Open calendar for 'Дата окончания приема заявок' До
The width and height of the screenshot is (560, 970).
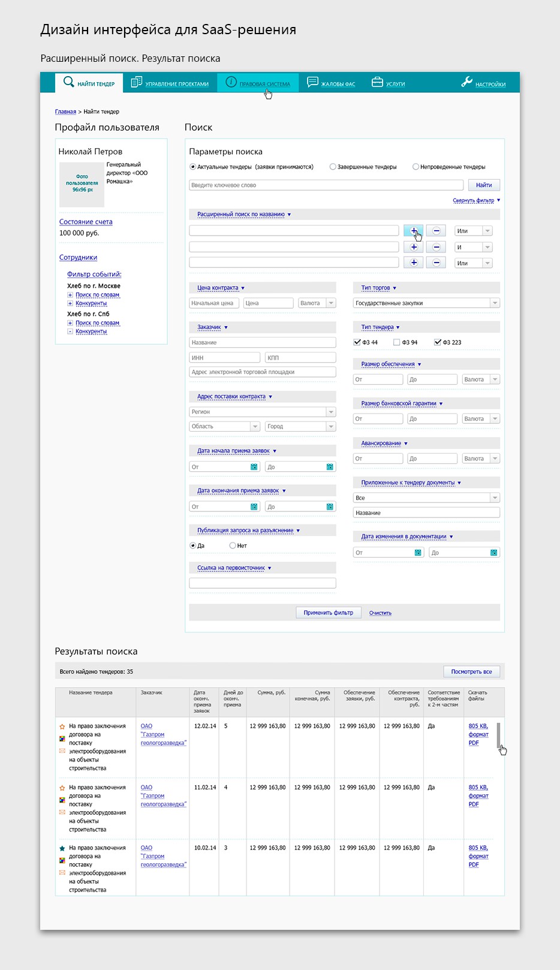330,507
